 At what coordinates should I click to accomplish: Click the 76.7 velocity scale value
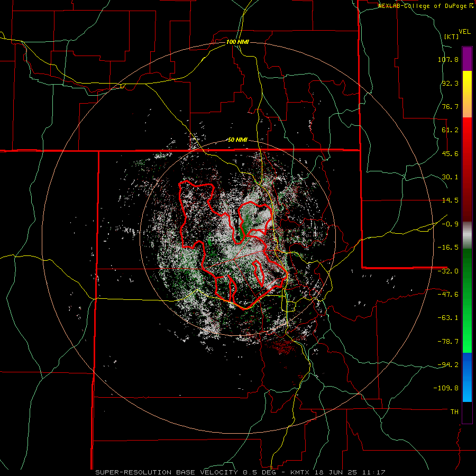(450, 106)
